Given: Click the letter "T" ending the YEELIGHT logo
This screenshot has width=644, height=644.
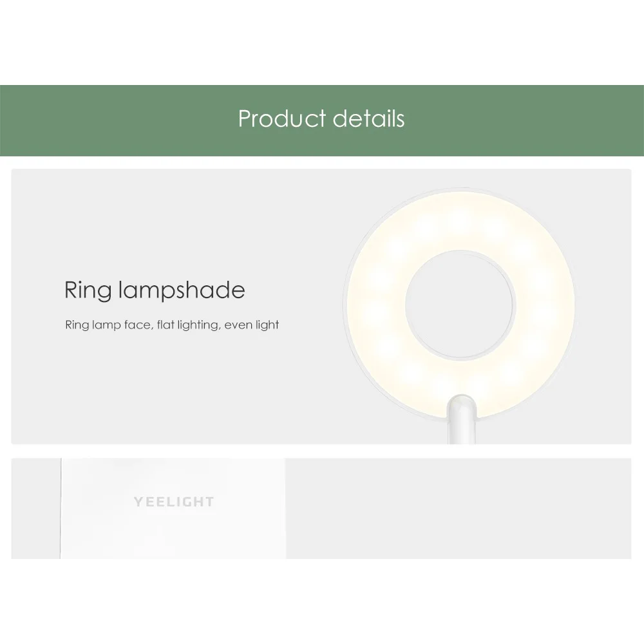Looking at the screenshot, I should [x=209, y=502].
